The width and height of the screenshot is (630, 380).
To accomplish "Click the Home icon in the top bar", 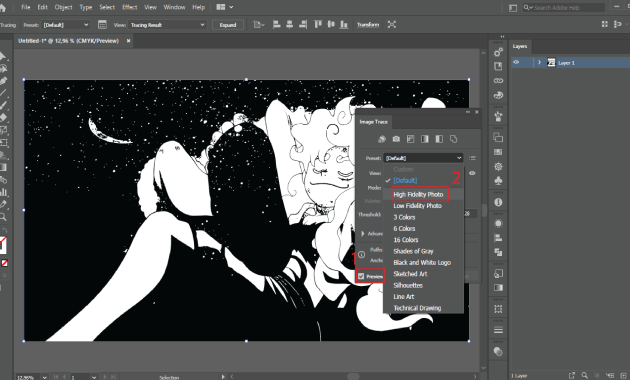I will (2, 8).
